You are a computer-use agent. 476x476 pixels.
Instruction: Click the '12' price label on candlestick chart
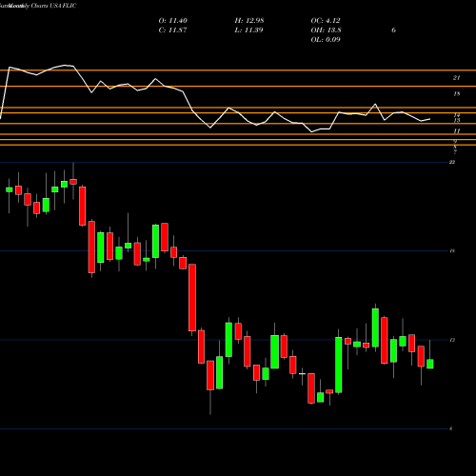(452, 340)
